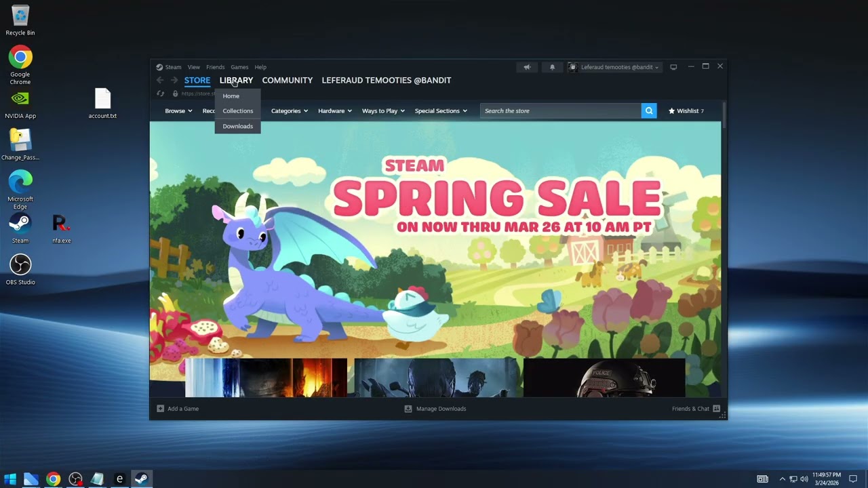Open the Windows Start menu

[x=10, y=479]
